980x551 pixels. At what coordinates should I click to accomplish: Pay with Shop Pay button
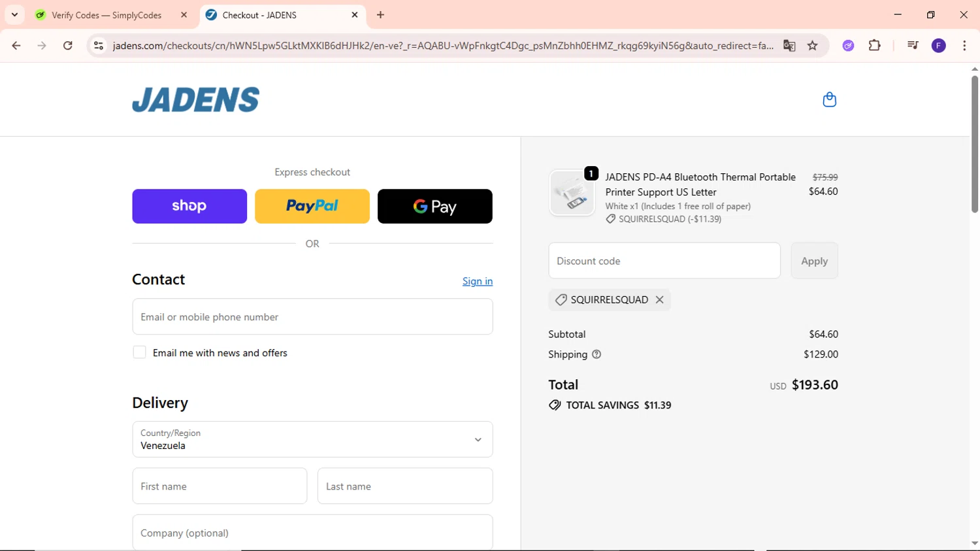[189, 206]
